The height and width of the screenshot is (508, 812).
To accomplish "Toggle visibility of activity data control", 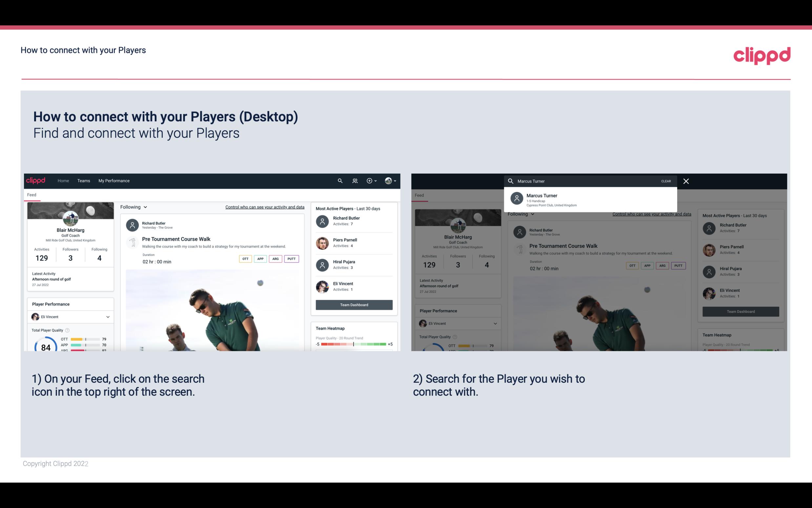I will coord(264,207).
